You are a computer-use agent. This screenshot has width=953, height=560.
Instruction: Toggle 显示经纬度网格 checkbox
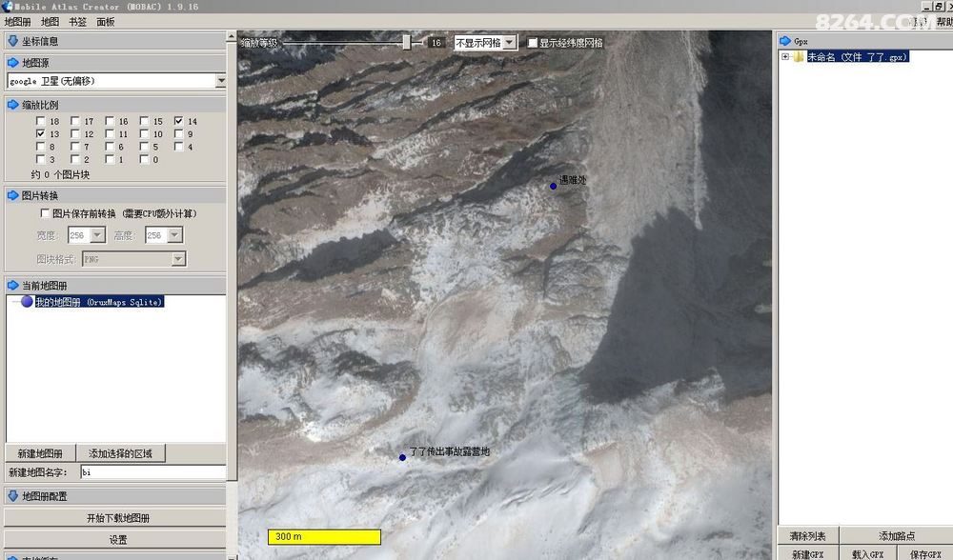(x=532, y=43)
